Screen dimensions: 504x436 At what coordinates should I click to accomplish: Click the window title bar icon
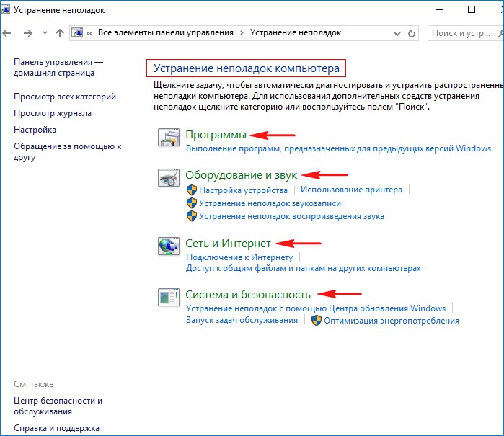click(5, 9)
